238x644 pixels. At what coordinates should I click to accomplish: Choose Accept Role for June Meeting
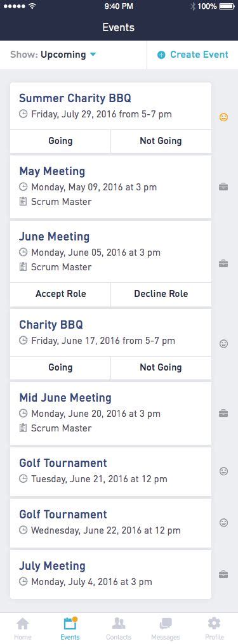[60, 294]
